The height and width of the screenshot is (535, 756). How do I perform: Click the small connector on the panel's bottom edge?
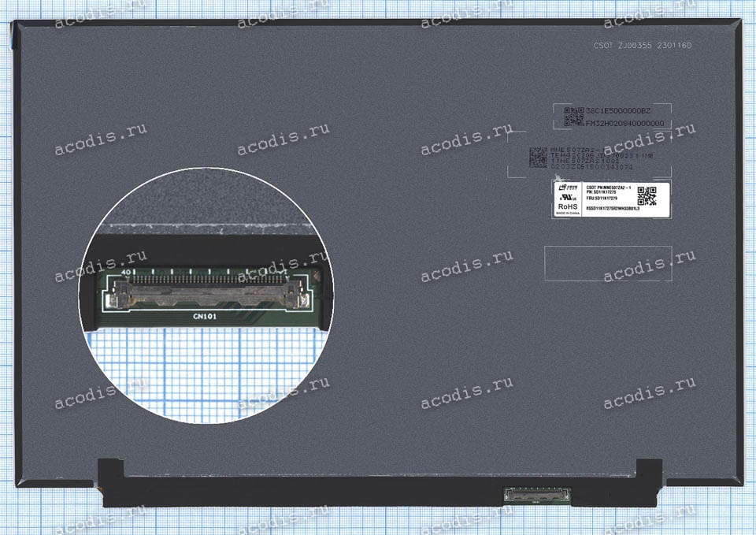(535, 496)
